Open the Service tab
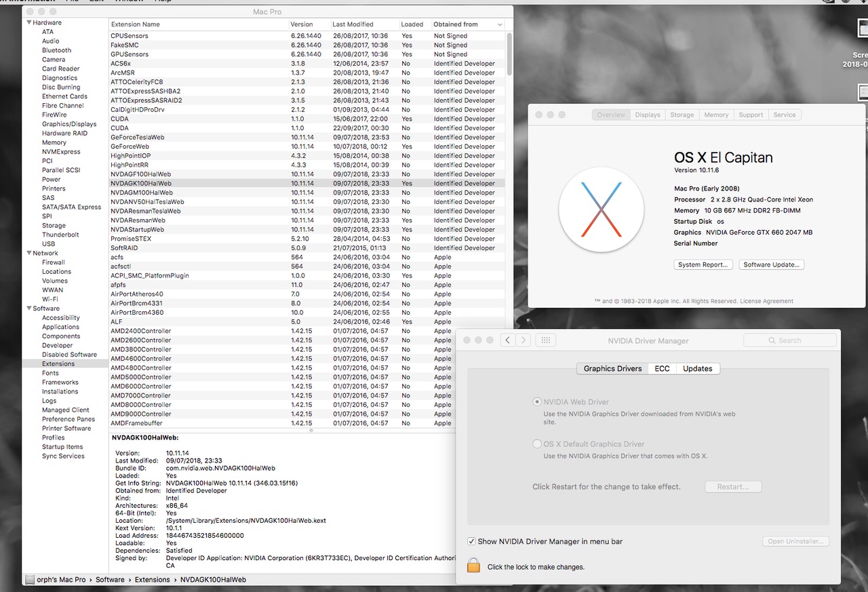Viewport: 868px width, 592px height. point(785,115)
